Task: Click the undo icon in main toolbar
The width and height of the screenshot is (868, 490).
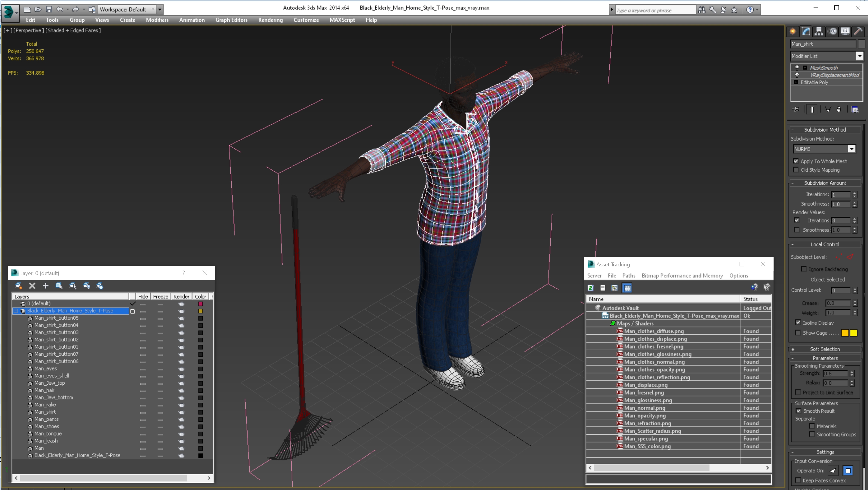Action: [x=59, y=9]
